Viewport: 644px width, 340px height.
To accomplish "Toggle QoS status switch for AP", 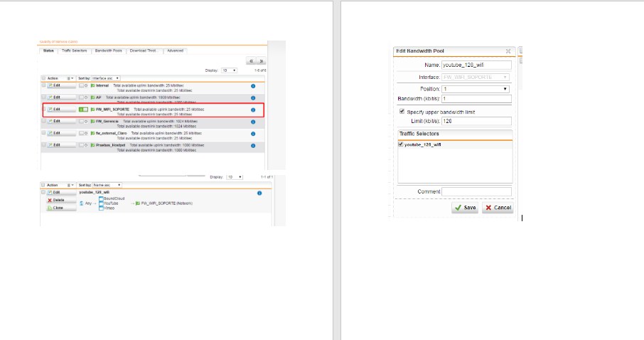I will 83,97.
